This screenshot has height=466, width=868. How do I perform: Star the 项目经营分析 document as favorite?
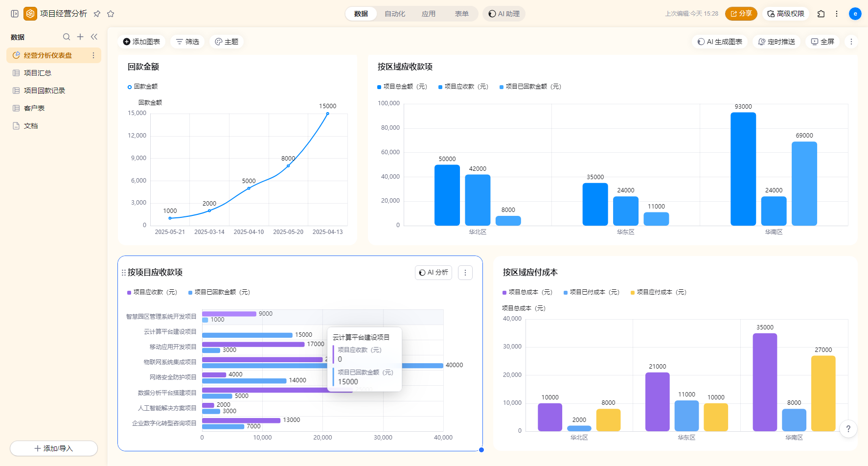click(111, 14)
